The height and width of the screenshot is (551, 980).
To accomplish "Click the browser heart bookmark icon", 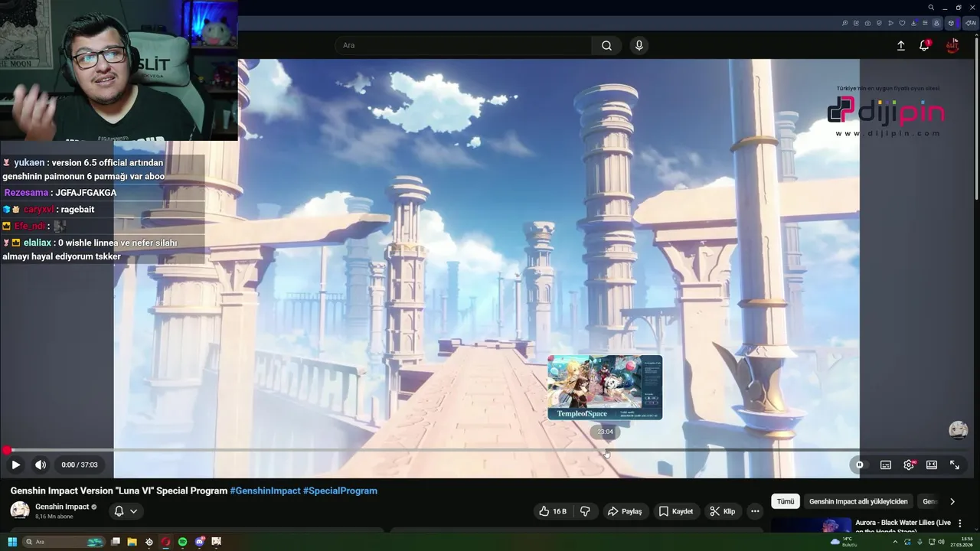I will click(x=902, y=23).
